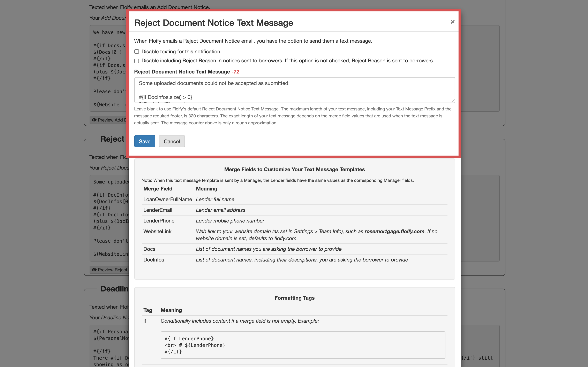588x367 pixels.
Task: Click the Formatting Tags heading
Action: [294, 298]
